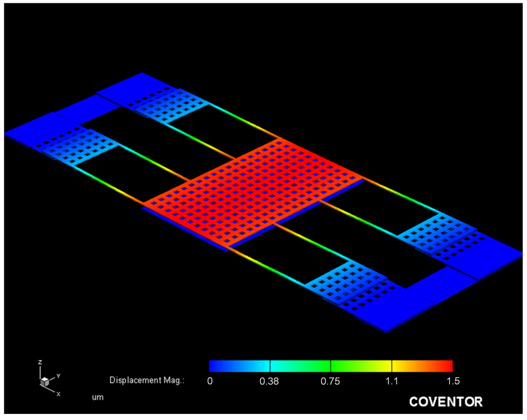Click the X axis label on triad
Image resolution: width=527 pixels, height=420 pixels.
pos(58,394)
